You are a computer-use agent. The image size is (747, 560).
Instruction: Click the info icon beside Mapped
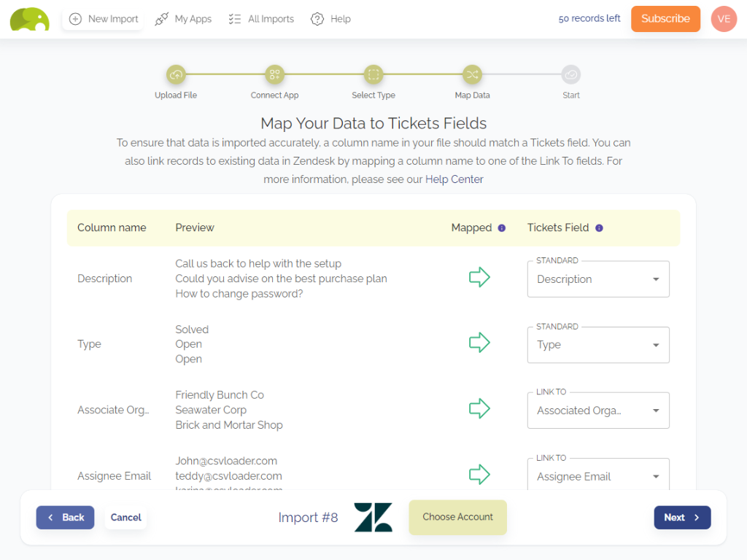[x=501, y=228]
